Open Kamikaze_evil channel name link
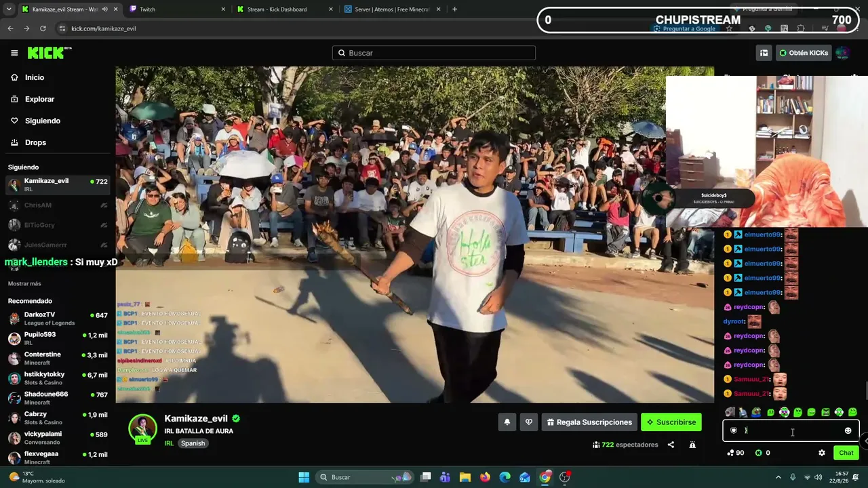868x488 pixels. tap(196, 418)
